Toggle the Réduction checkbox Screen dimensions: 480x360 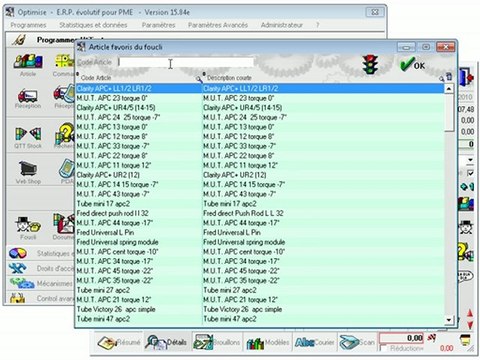click(384, 349)
